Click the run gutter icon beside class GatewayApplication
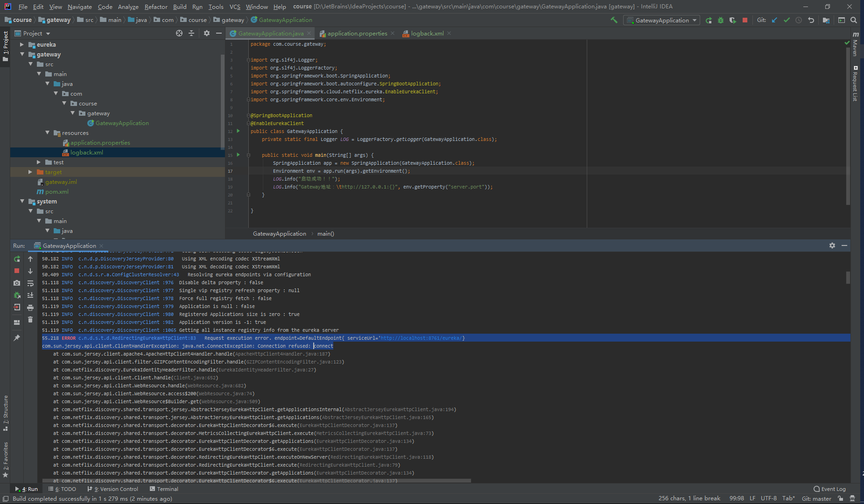Viewport: 864px width, 504px height. [x=238, y=131]
